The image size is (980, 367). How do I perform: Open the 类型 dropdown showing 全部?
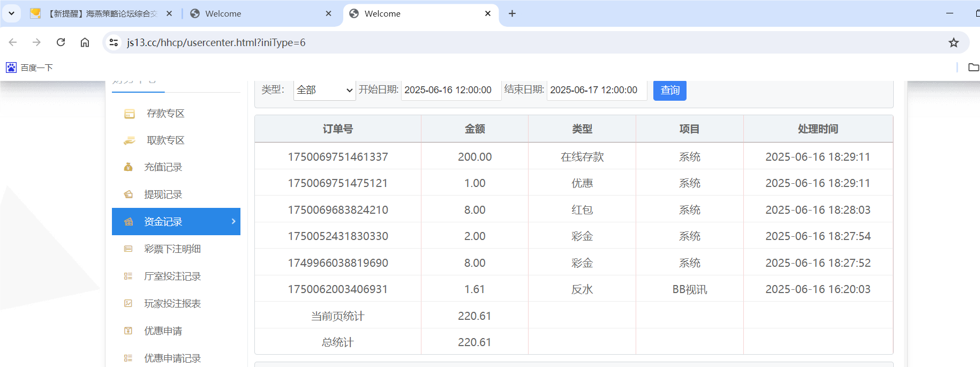pyautogui.click(x=325, y=90)
